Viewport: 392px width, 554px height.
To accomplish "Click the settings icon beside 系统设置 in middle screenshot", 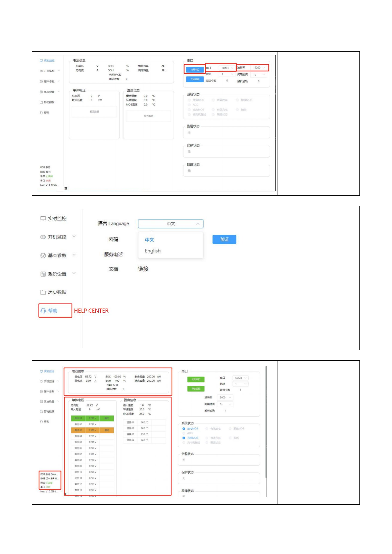I will (x=43, y=274).
